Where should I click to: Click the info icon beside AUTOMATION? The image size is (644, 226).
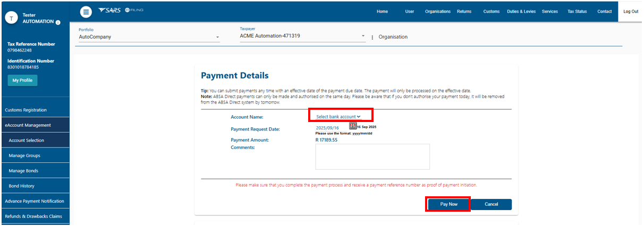tap(58, 22)
